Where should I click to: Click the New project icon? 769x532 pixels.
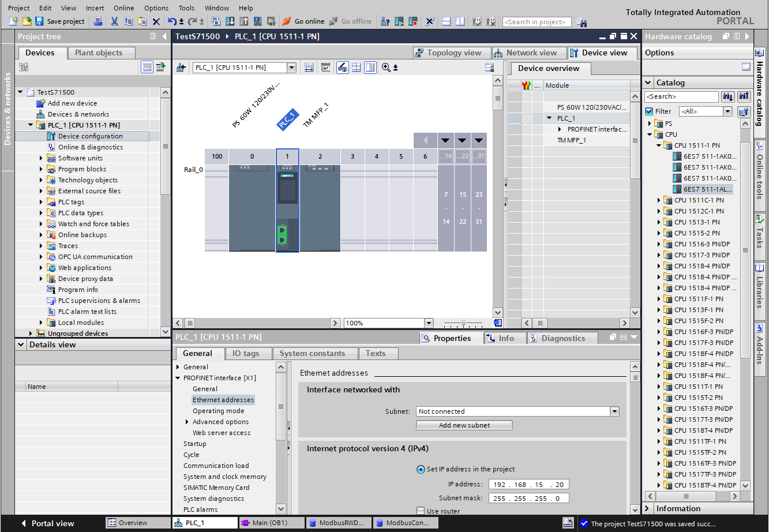click(13, 21)
